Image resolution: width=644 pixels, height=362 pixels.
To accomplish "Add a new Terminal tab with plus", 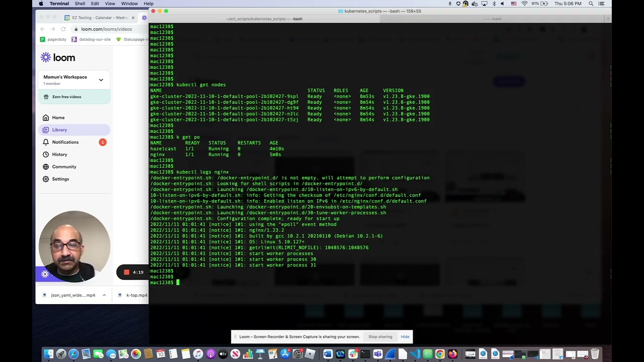I will [608, 19].
